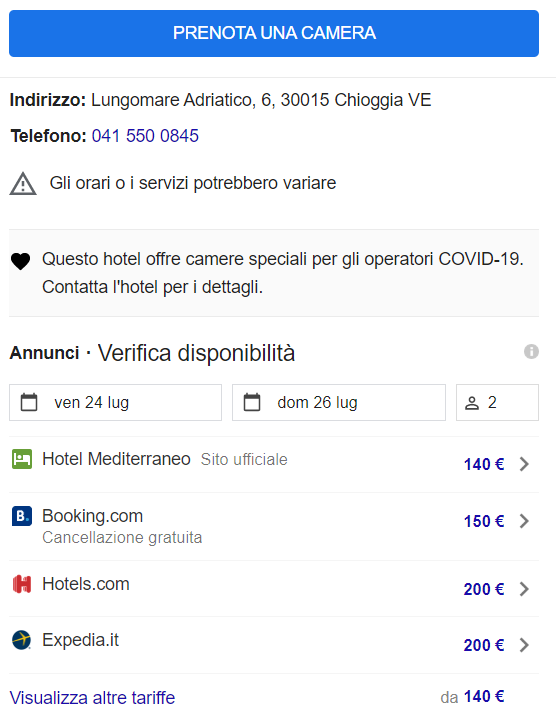
Task: Open the guests count selector
Action: [497, 402]
